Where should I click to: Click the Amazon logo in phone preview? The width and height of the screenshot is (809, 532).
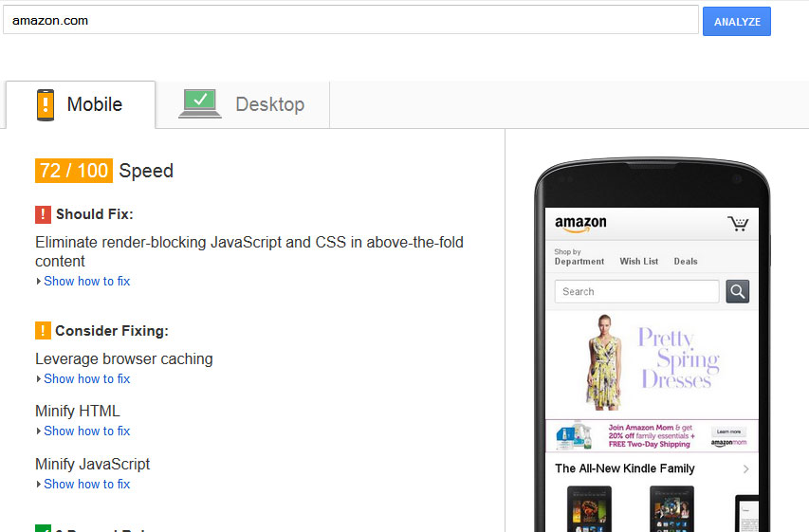[x=580, y=224]
